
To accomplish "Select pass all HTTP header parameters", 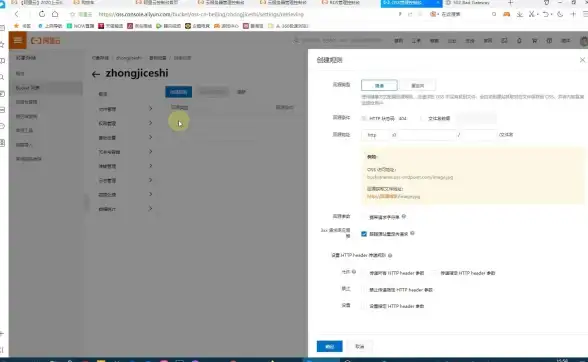I will [364, 273].
